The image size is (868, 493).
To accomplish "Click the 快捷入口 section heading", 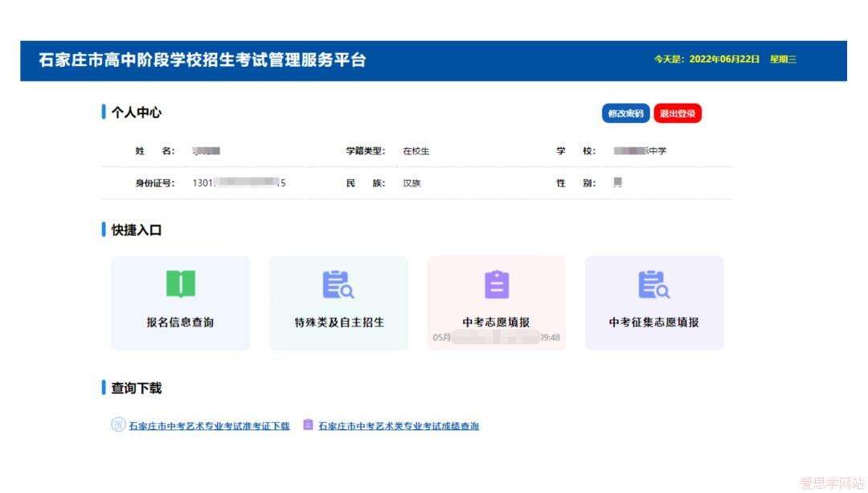I will coord(136,230).
